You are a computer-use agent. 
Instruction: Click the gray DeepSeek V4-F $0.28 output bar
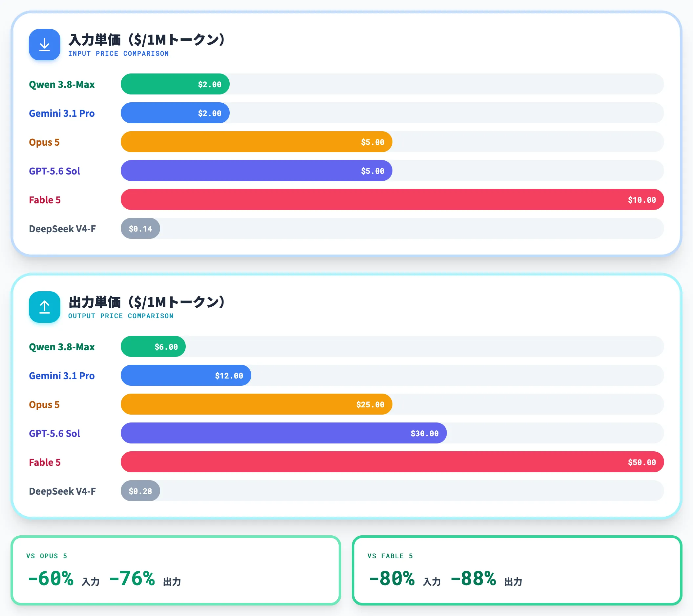click(x=140, y=491)
